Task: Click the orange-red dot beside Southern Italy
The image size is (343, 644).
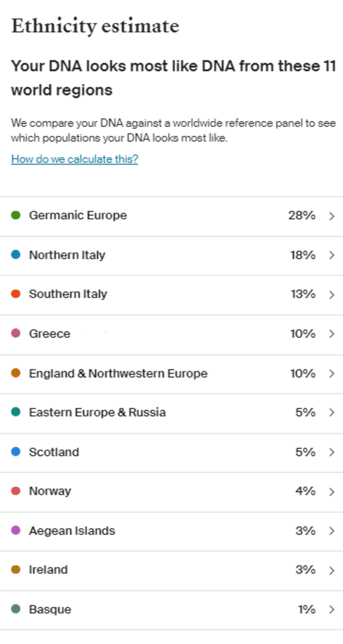Action: (16, 294)
